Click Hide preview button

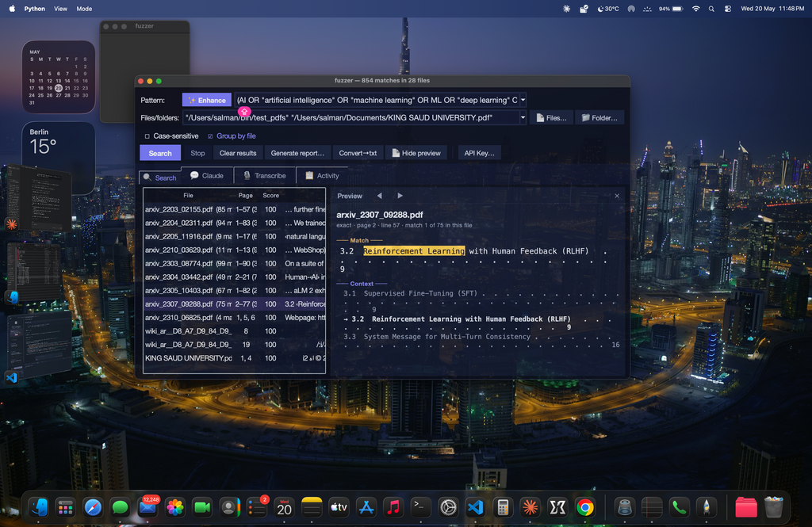tap(416, 153)
